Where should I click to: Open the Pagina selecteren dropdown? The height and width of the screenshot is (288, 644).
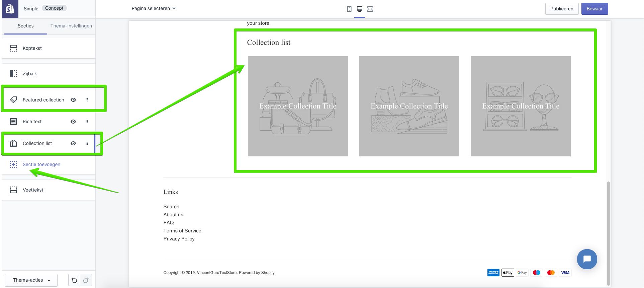pos(154,9)
